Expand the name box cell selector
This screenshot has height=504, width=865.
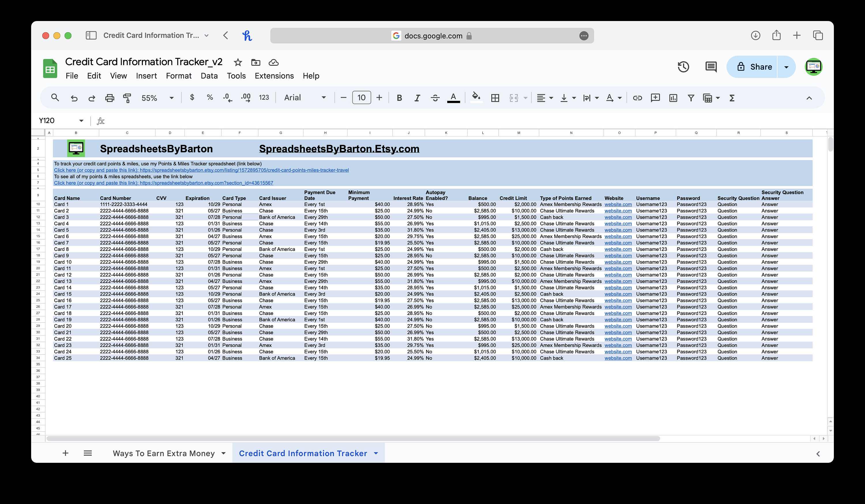click(81, 120)
